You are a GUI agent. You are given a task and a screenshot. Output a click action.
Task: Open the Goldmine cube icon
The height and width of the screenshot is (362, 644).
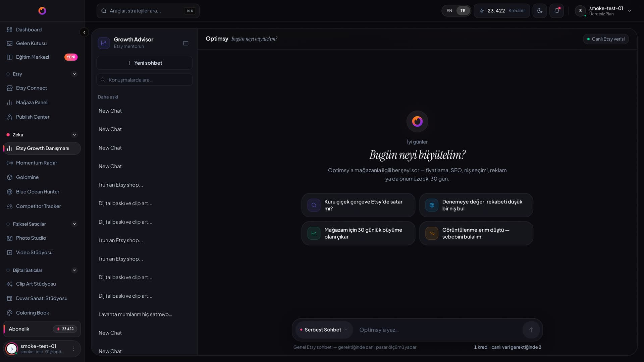pyautogui.click(x=10, y=177)
